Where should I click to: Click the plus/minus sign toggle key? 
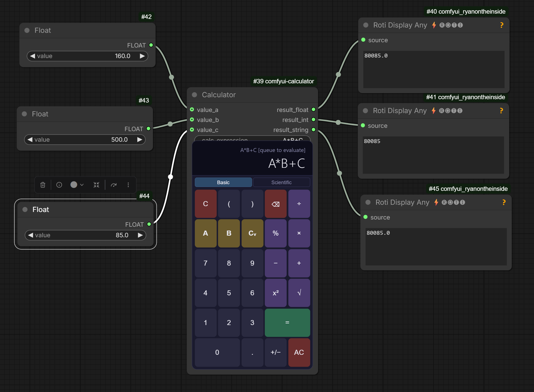pos(275,352)
